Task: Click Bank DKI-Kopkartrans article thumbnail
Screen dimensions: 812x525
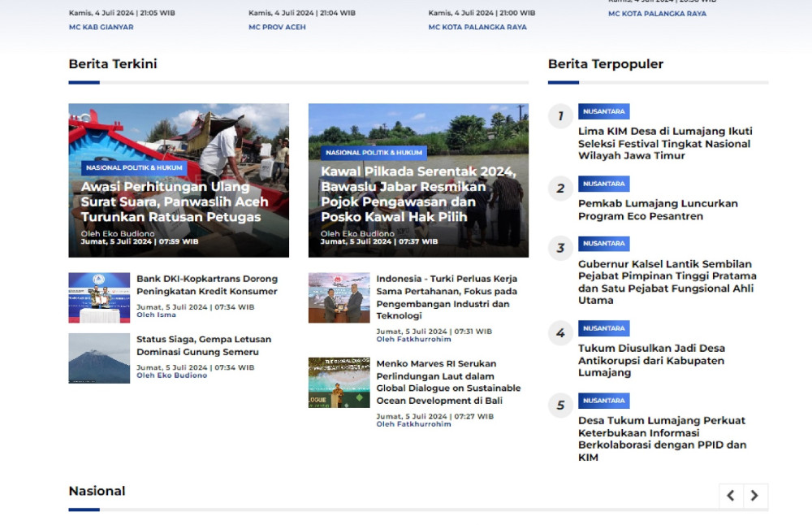Action: [99, 297]
